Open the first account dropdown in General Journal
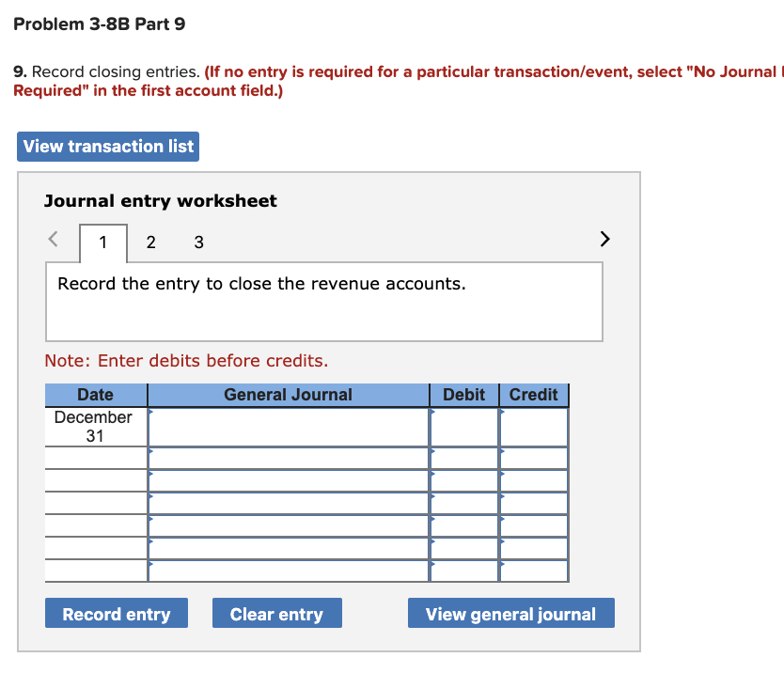 (x=149, y=414)
